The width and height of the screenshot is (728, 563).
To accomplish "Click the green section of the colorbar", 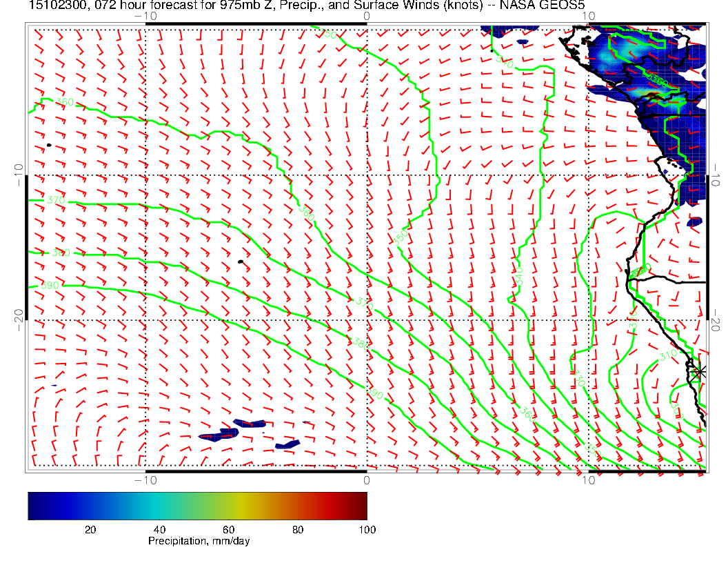I will 200,505.
